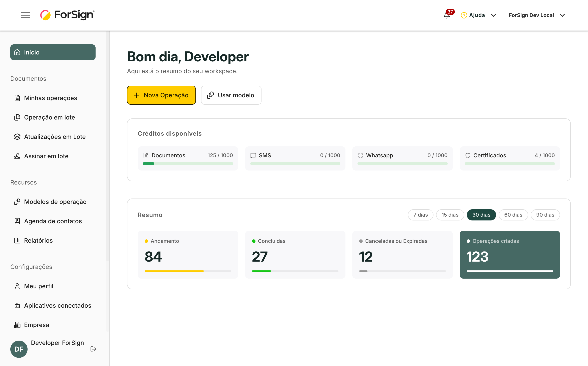Select the 7 dias period filter
This screenshot has width=588, height=366.
420,215
